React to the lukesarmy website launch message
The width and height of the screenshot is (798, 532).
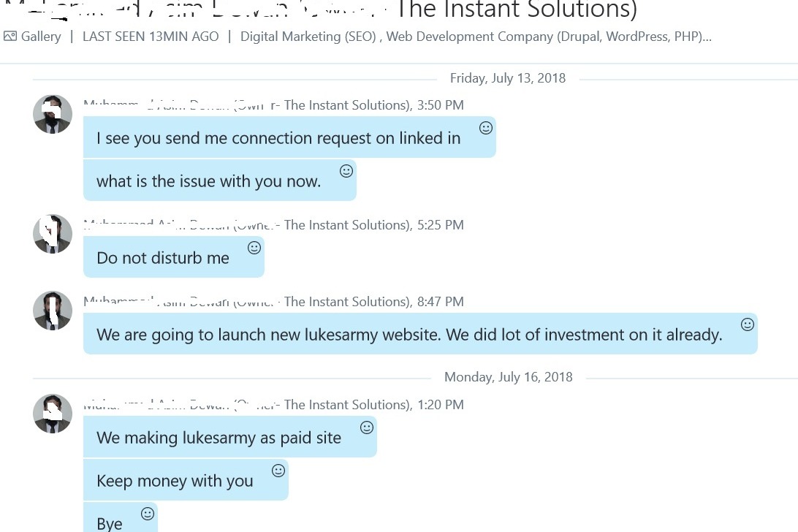point(747,324)
